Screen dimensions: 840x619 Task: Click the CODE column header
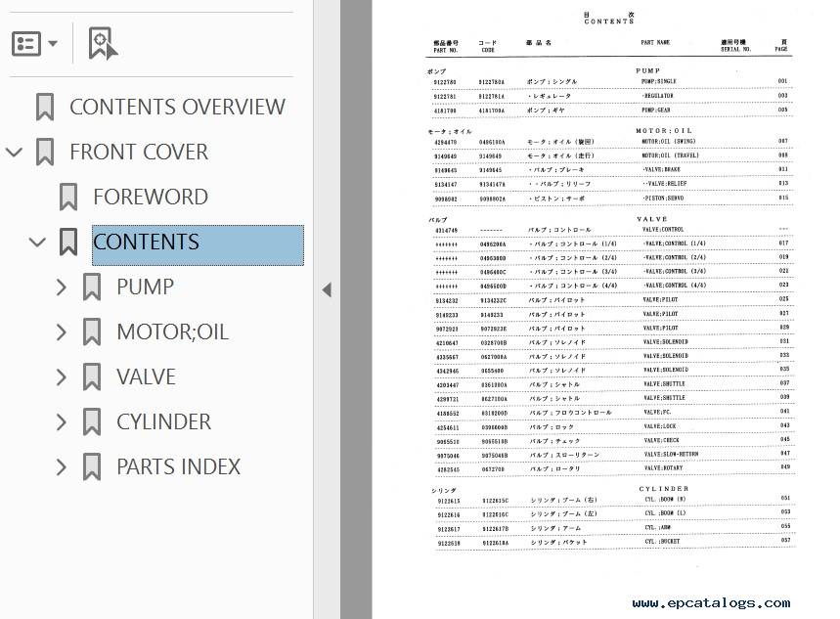pyautogui.click(x=488, y=51)
